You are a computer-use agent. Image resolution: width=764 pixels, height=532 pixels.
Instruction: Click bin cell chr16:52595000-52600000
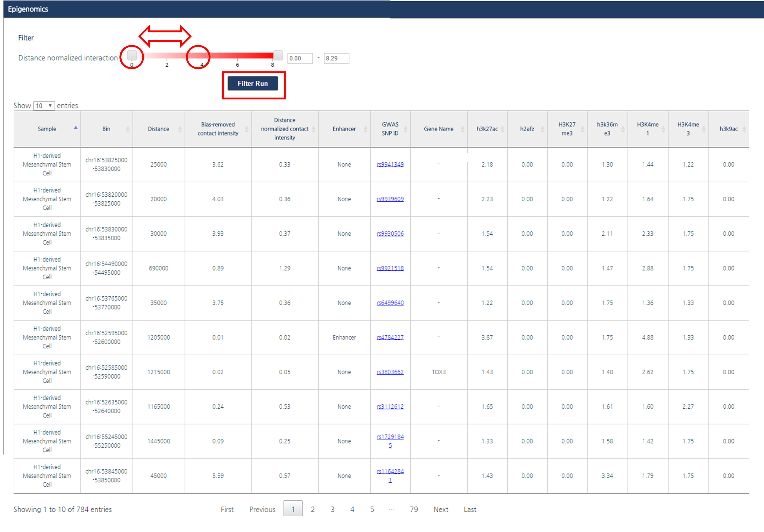point(106,337)
